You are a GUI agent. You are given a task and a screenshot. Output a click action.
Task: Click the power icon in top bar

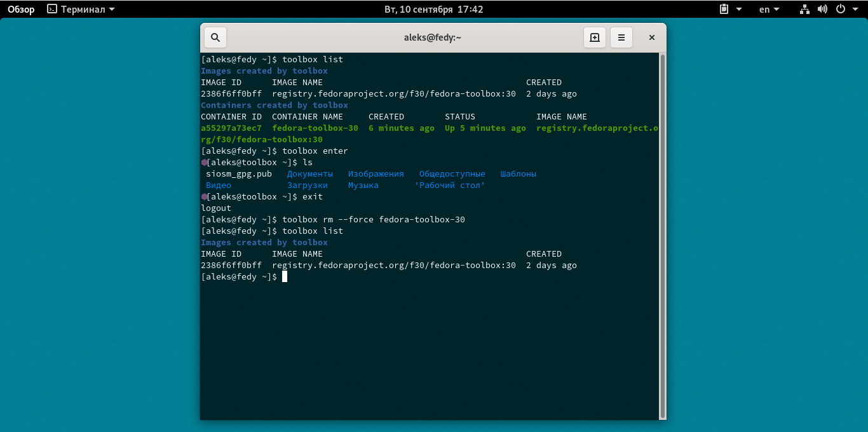[840, 10]
